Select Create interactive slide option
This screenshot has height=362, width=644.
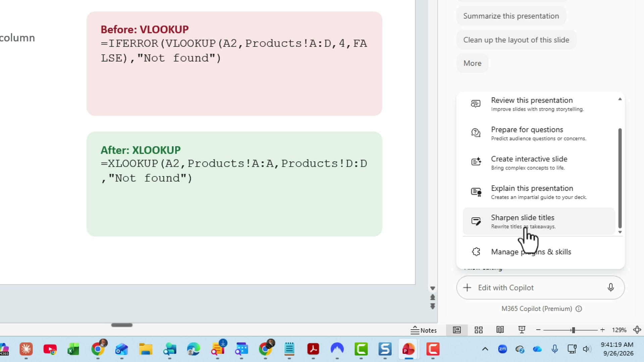pyautogui.click(x=539, y=163)
